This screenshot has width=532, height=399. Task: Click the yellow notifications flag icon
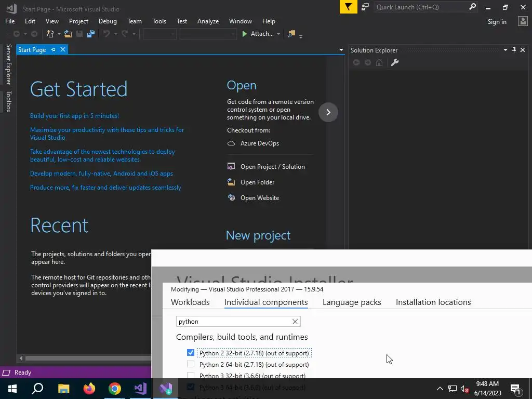348,7
